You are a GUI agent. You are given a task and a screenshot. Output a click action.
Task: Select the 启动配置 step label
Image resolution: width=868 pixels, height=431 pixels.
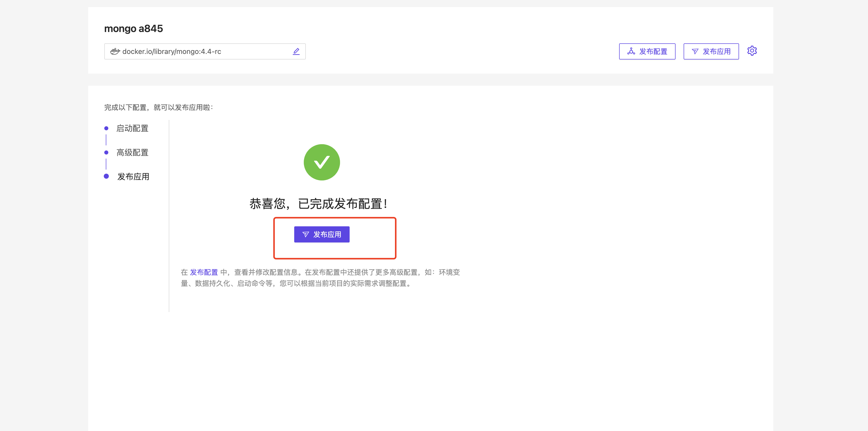pyautogui.click(x=132, y=128)
